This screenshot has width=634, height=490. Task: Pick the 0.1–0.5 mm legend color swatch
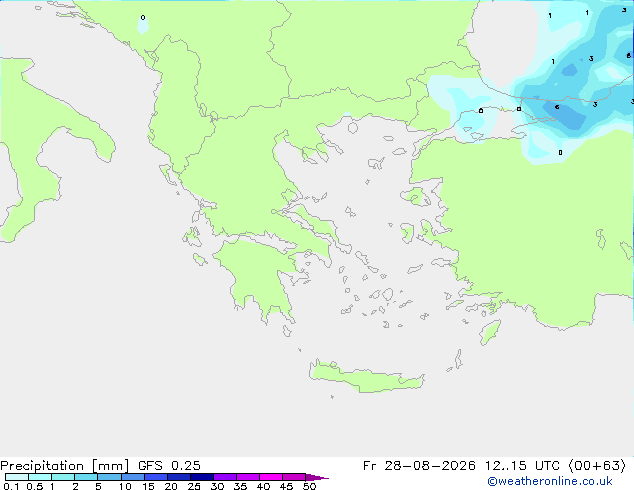[17, 477]
